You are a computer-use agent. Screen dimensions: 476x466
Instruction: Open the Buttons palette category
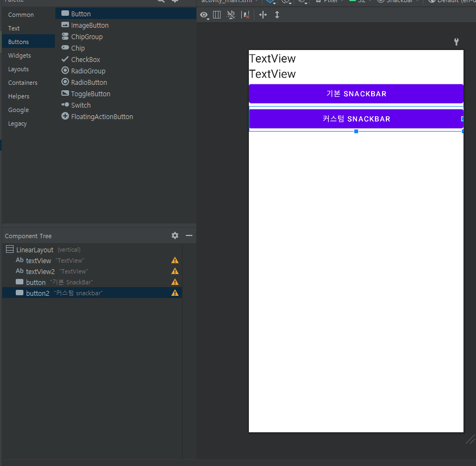point(29,42)
